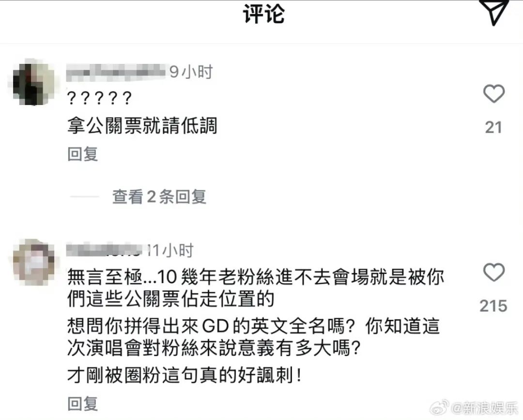The height and width of the screenshot is (420, 523).
Task: Like the comment with 215 likes
Action: (494, 272)
